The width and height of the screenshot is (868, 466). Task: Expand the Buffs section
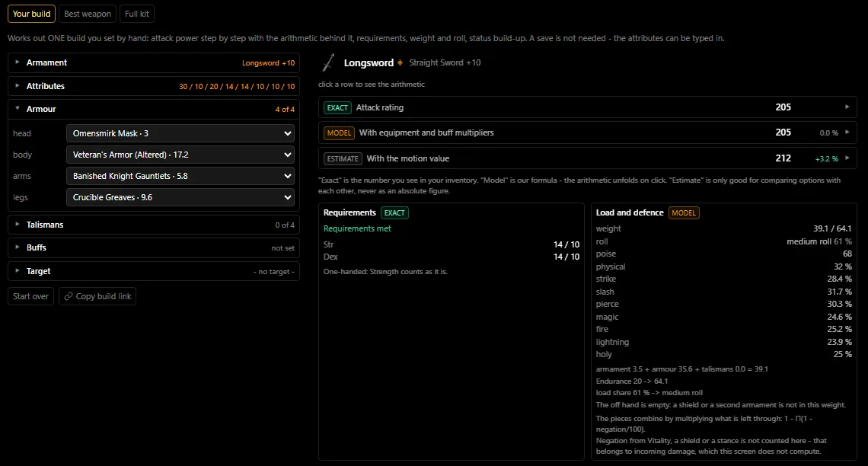(x=154, y=248)
